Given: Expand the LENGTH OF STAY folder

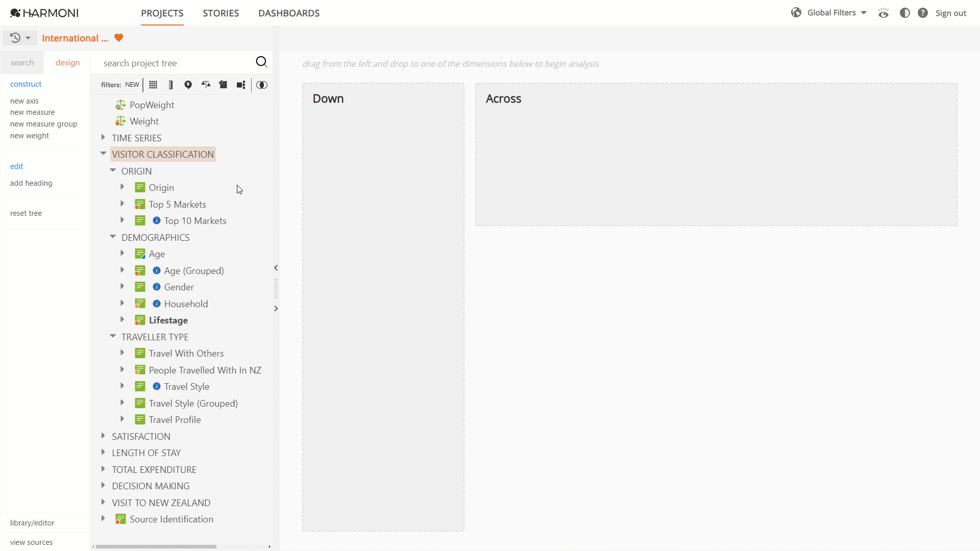Looking at the screenshot, I should click(x=103, y=452).
